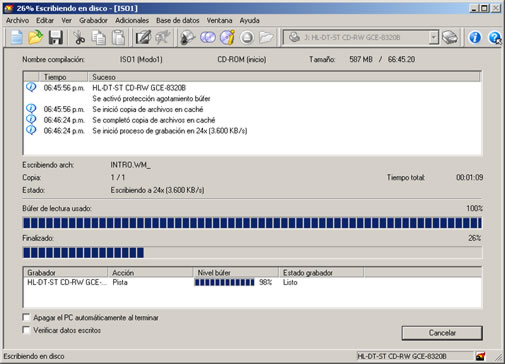Click the Copy CD double-disc icon
Viewport: 505px width, 364px height.
pyautogui.click(x=208, y=37)
